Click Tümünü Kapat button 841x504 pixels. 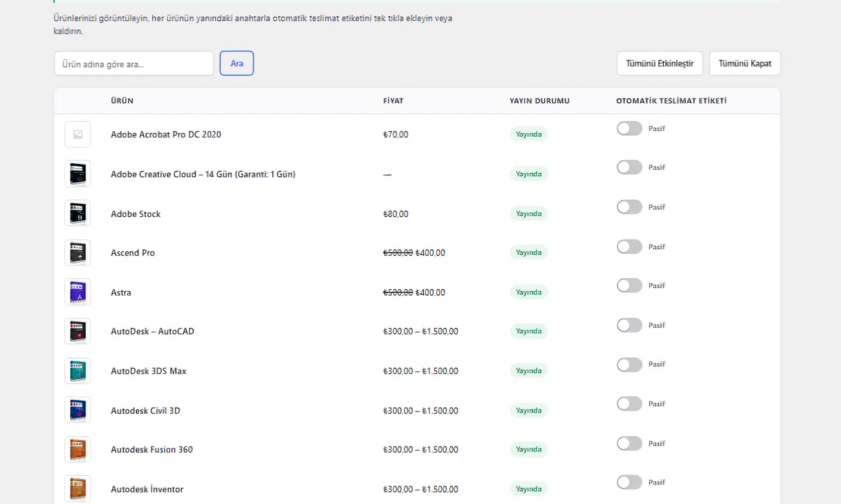[745, 63]
